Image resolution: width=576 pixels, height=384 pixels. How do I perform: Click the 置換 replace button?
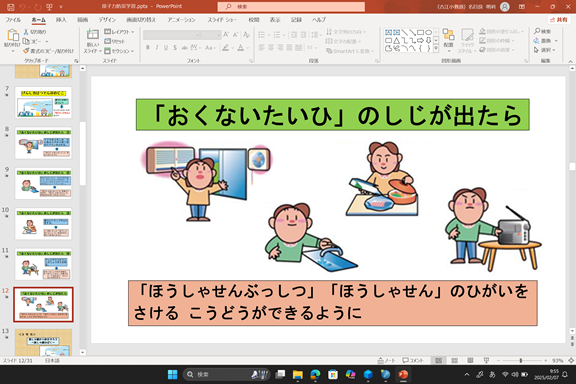(x=546, y=41)
